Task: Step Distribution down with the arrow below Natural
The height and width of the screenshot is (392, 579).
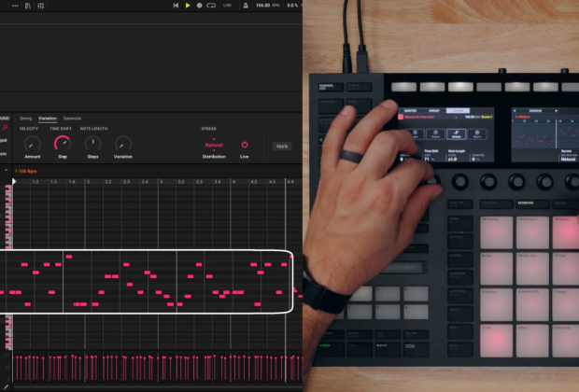Action: pos(214,150)
